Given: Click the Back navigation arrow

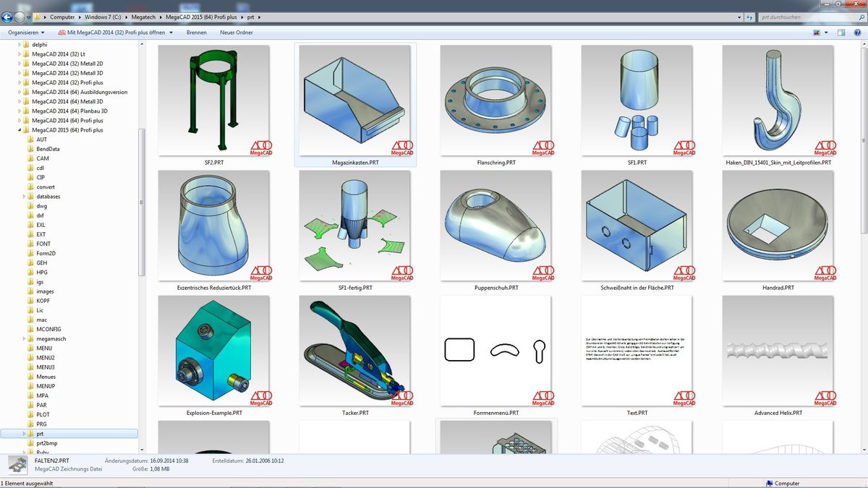Looking at the screenshot, I should (x=7, y=17).
